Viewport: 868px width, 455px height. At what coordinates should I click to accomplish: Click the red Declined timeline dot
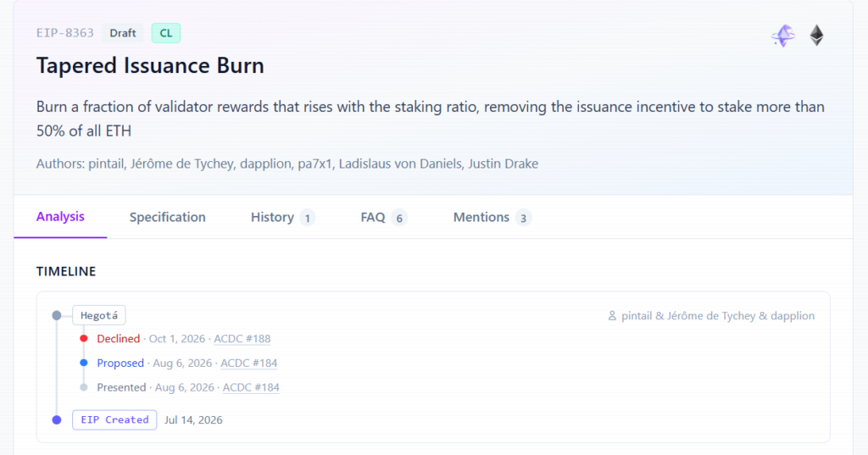click(84, 338)
